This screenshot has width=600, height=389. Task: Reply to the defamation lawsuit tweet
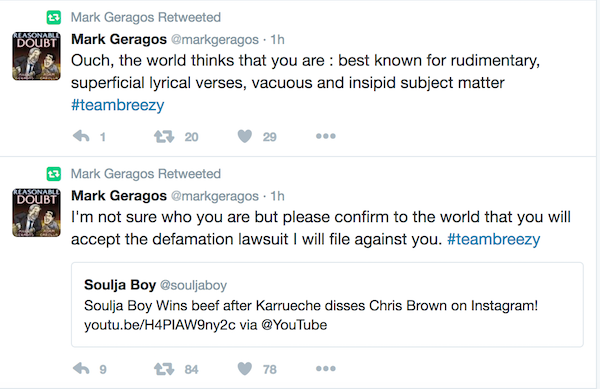click(81, 369)
